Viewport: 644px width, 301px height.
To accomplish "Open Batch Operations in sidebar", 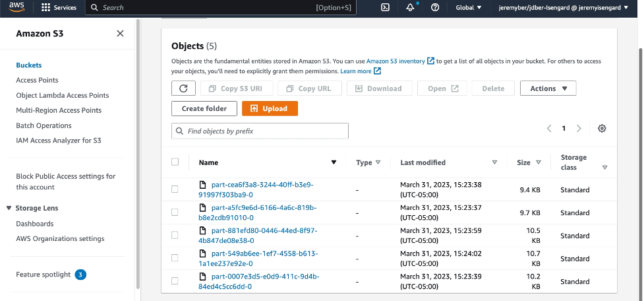I will coord(44,125).
